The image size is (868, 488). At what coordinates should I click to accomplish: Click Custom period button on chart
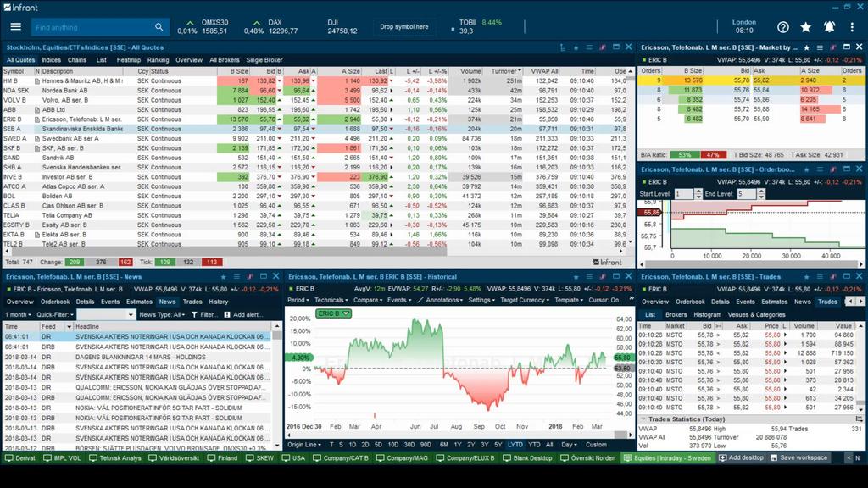click(x=596, y=445)
